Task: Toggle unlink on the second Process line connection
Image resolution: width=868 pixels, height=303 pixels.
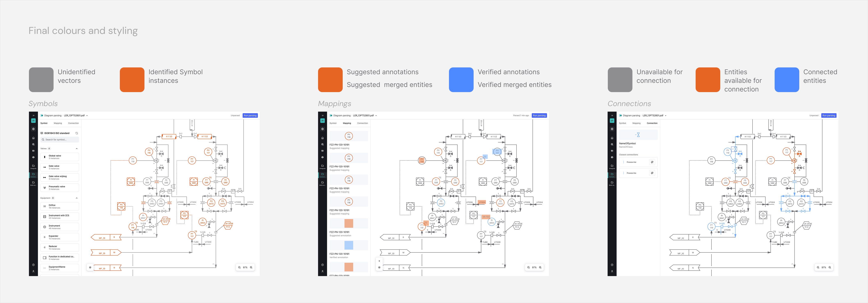Action: click(x=652, y=173)
